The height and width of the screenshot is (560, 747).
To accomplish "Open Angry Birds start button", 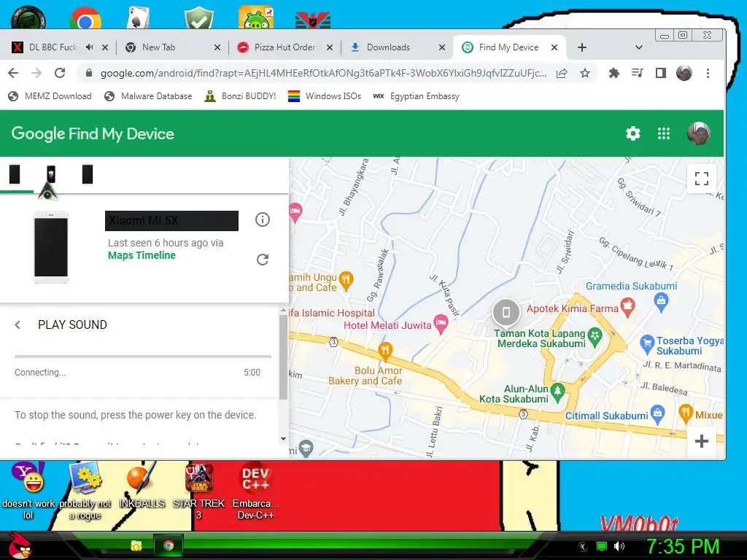I will (21, 545).
